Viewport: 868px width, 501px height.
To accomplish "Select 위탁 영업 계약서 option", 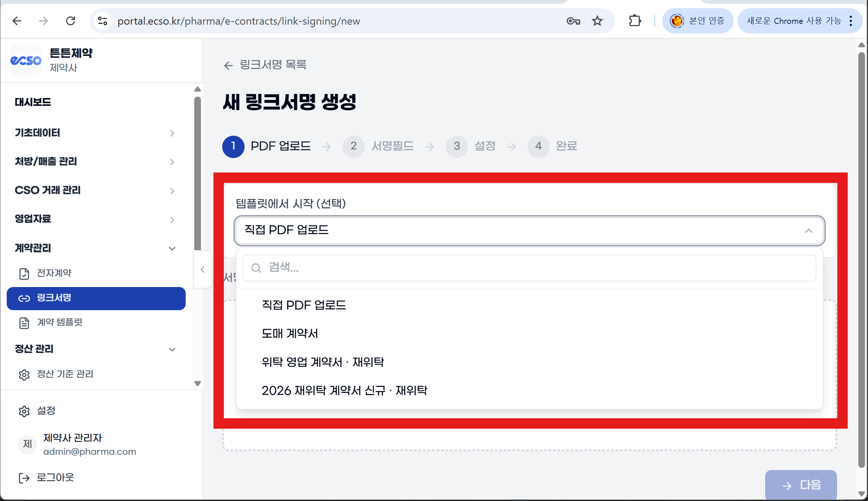I will pos(323,362).
